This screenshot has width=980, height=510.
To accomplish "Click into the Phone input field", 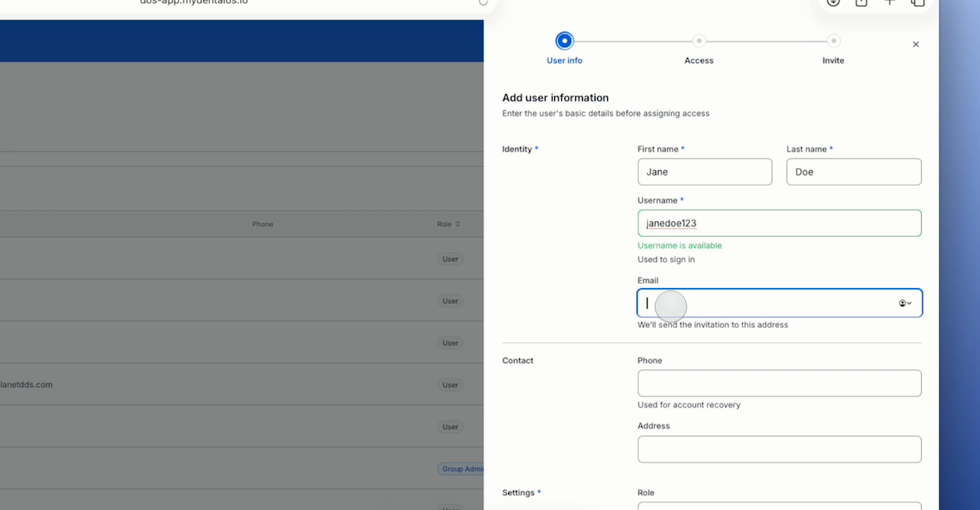I will (x=779, y=383).
